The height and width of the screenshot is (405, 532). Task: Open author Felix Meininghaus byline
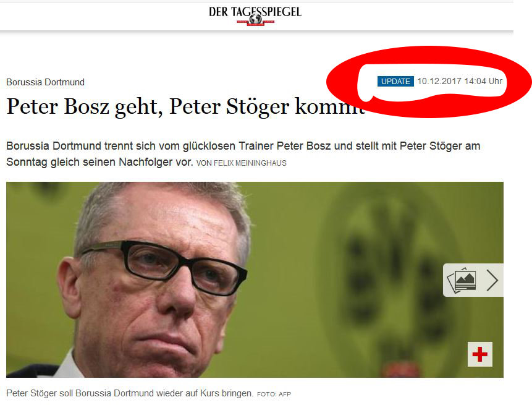[x=242, y=163]
